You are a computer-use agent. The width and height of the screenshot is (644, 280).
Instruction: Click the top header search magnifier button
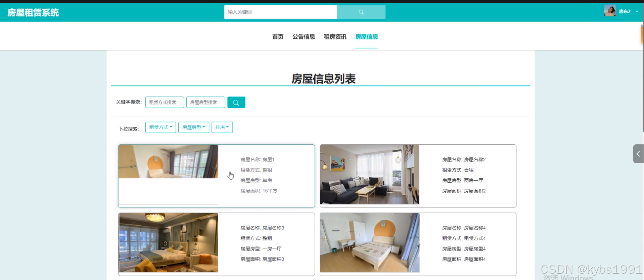pos(361,12)
